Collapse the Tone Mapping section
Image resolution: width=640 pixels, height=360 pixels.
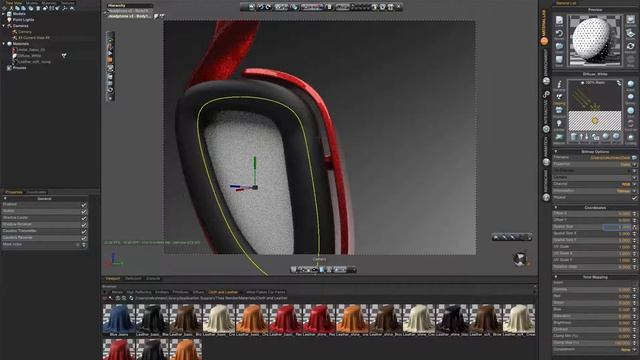556,277
